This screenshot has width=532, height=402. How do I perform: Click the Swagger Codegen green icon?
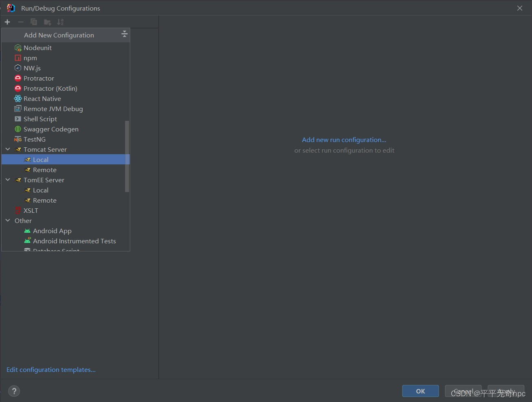coord(18,129)
